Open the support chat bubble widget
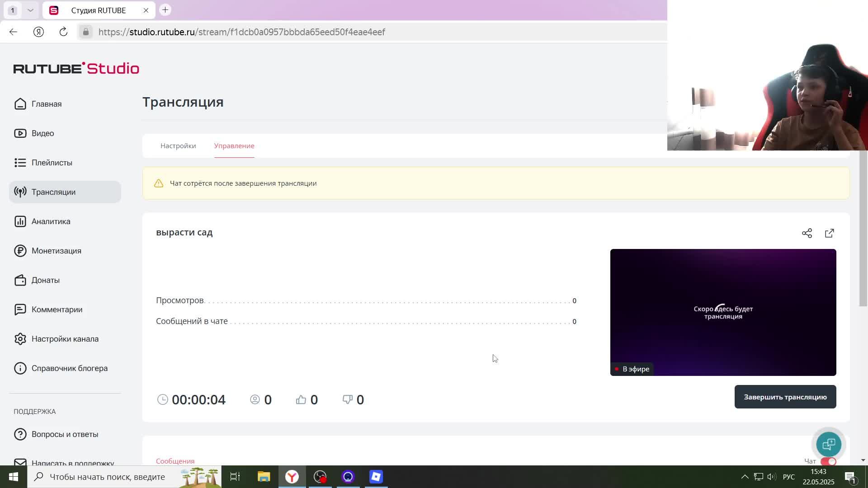Viewport: 868px width, 488px height. click(828, 444)
